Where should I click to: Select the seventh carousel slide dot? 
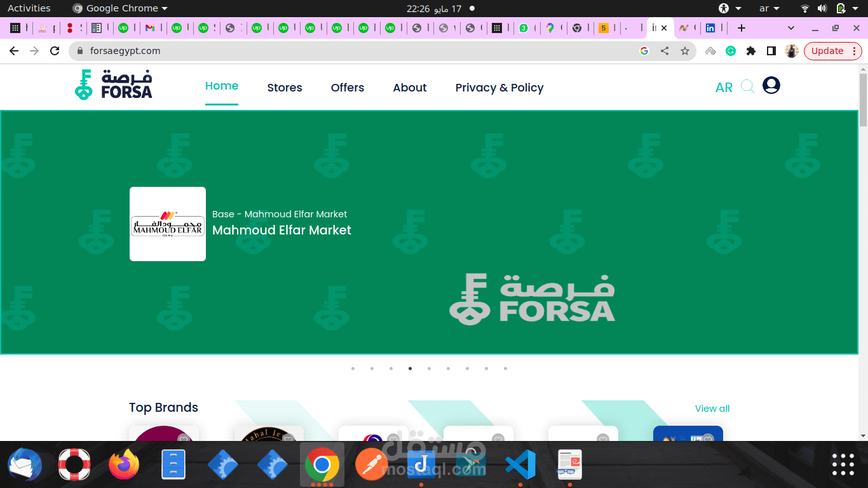467,369
